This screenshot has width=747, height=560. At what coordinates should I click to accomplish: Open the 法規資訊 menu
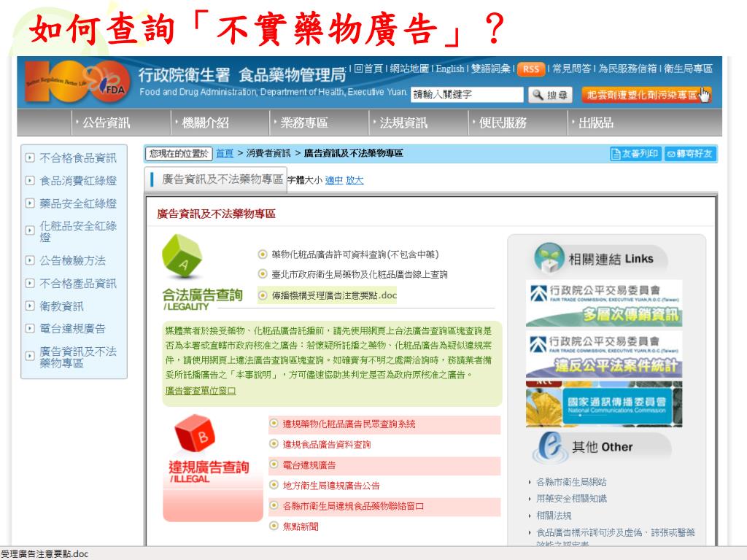pos(403,123)
